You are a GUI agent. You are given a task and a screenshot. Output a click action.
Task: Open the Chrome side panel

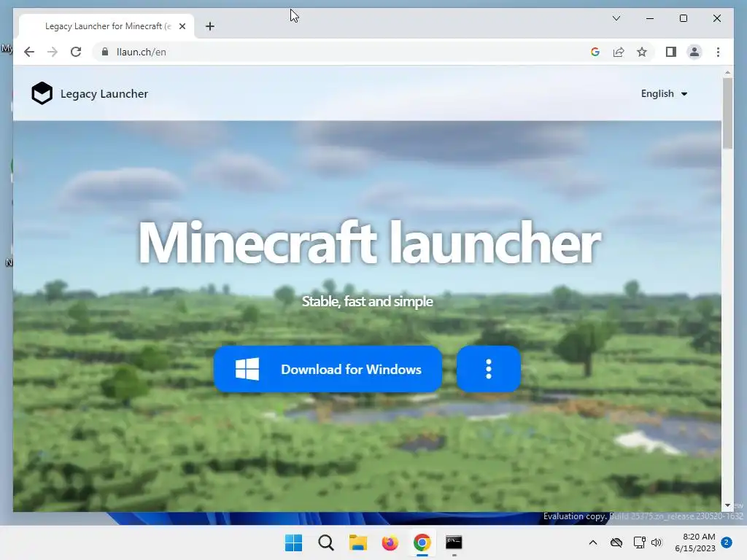[671, 52]
